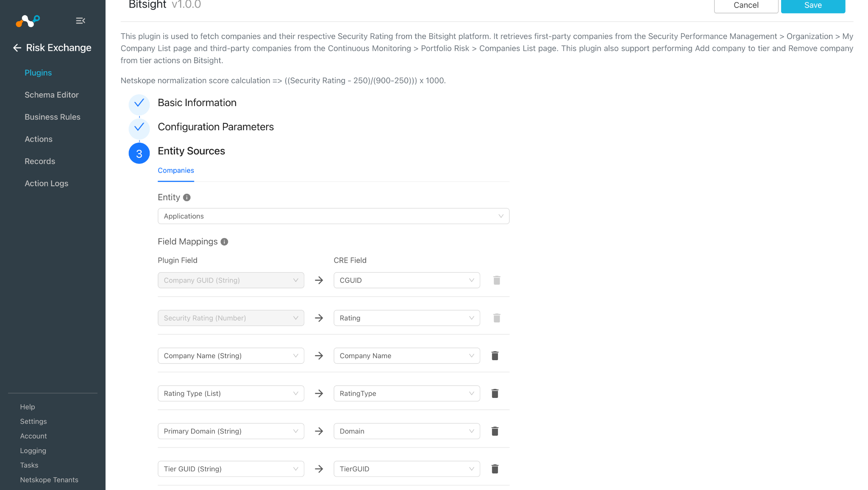Open Action Logs in the sidebar
Viewport: 868px width, 490px height.
coord(47,184)
